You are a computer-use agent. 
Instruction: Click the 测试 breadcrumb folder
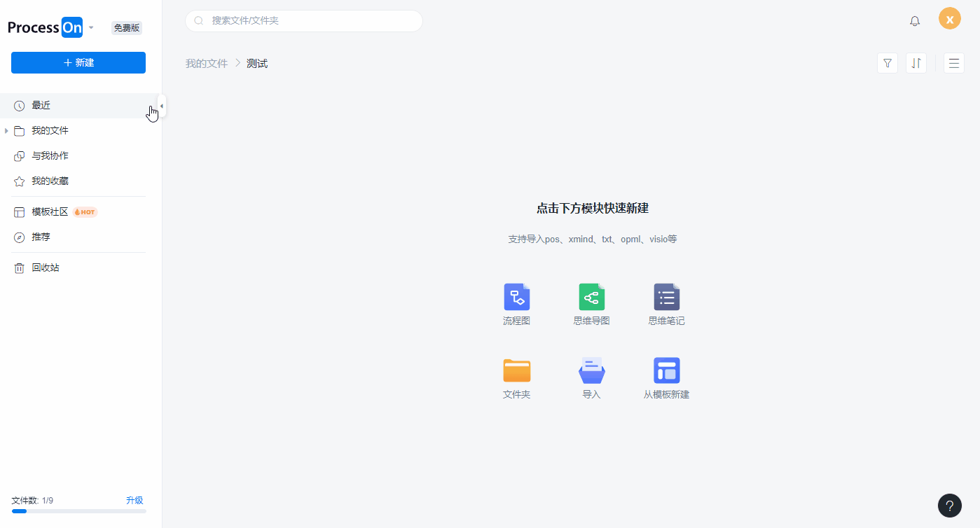coord(257,64)
